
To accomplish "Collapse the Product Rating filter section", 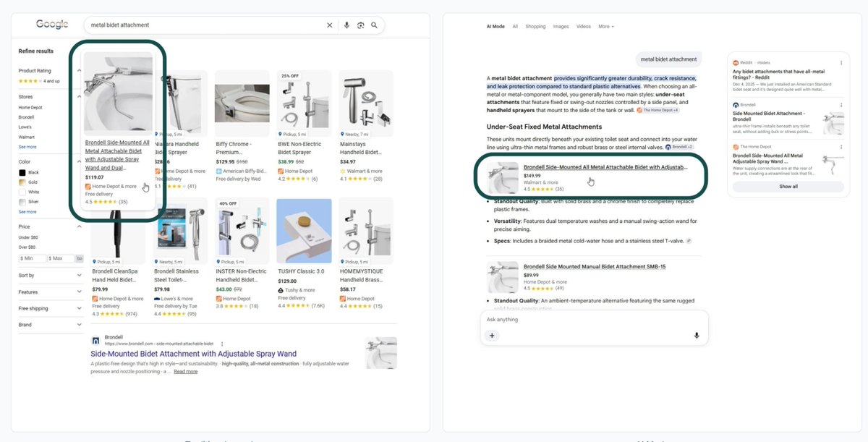I will point(80,71).
